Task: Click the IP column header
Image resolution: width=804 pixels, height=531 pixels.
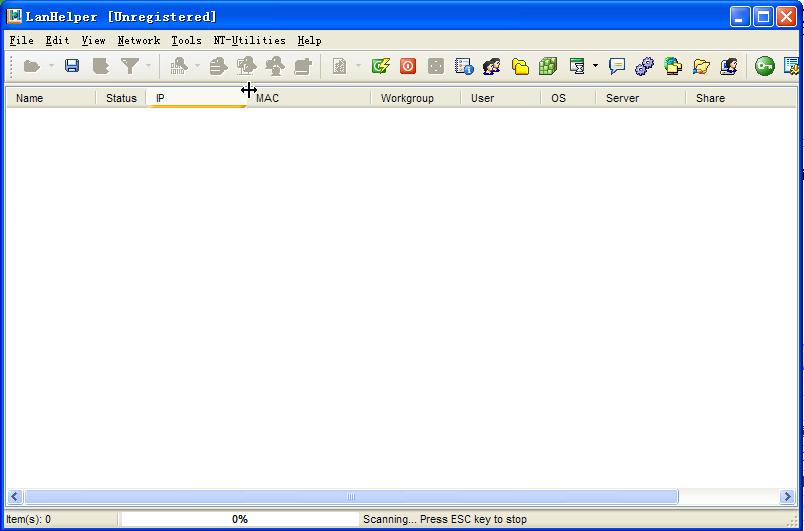Action: click(197, 98)
